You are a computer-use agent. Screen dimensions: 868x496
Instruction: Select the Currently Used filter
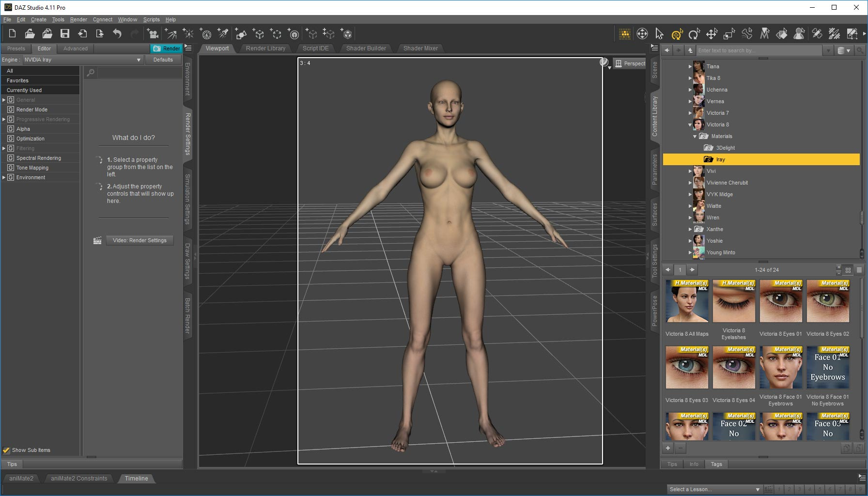coord(40,90)
